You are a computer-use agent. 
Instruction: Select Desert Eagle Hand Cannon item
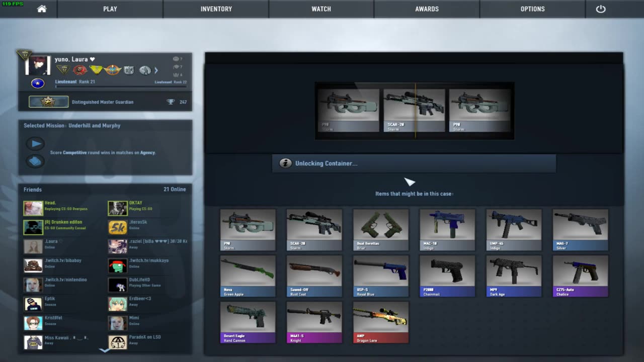click(x=248, y=322)
